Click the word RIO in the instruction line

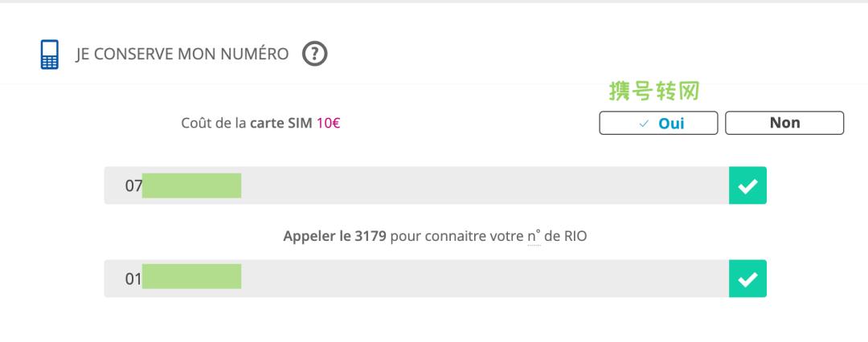click(x=575, y=238)
